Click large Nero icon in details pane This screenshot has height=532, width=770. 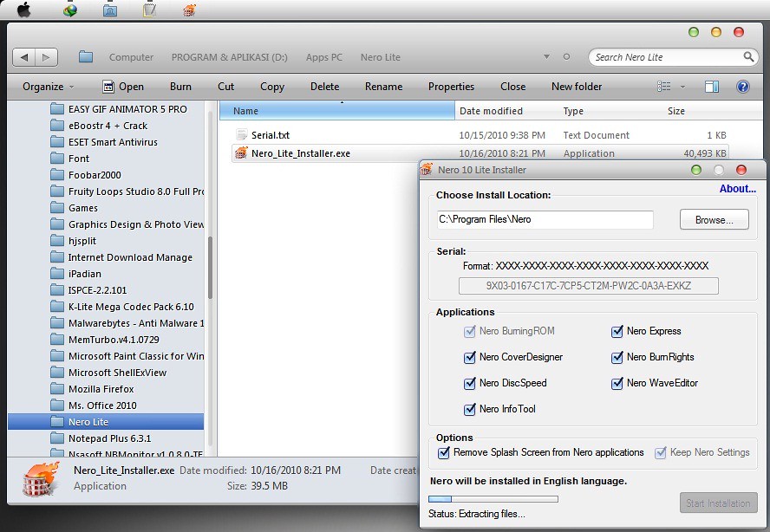(42, 478)
